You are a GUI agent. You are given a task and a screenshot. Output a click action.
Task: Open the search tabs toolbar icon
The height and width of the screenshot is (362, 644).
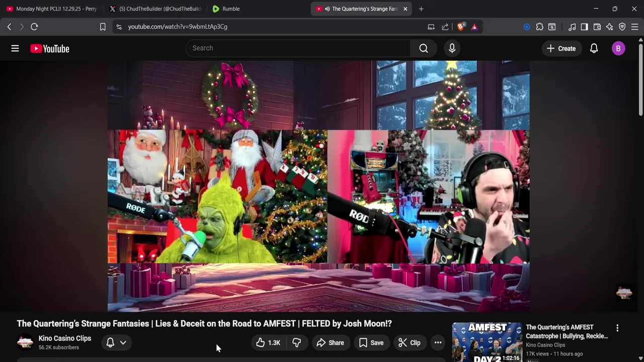(552, 27)
